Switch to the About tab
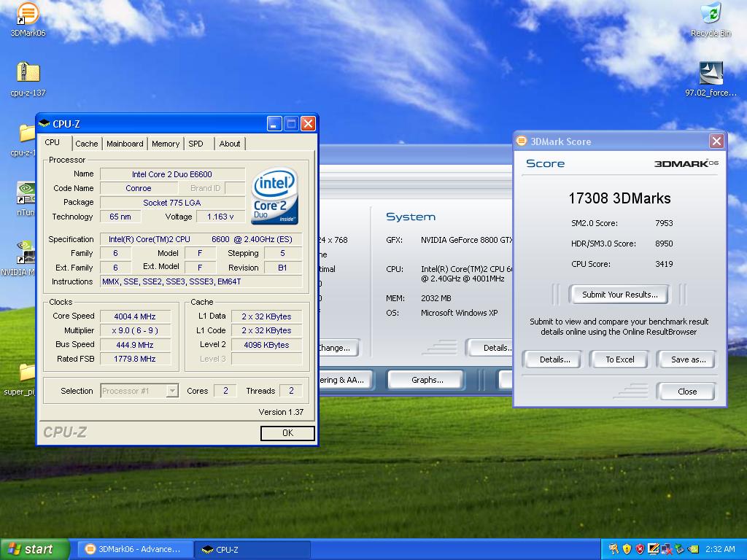The height and width of the screenshot is (560, 747). click(x=230, y=144)
